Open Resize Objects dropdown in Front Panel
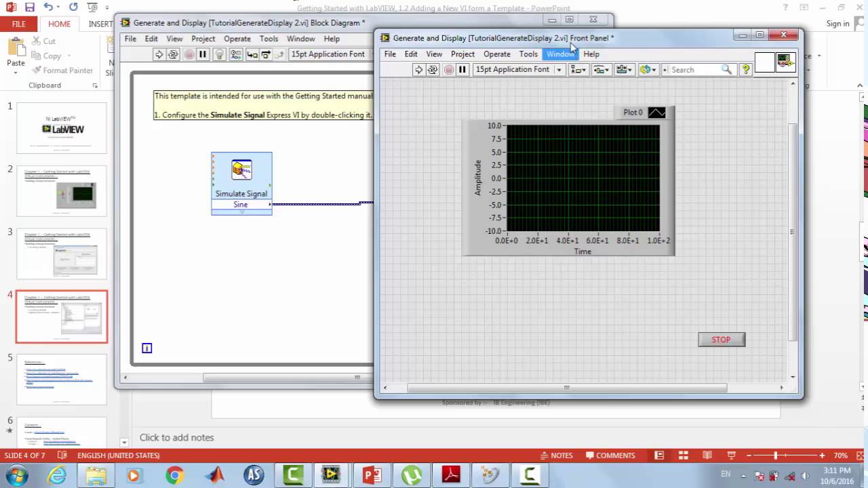The width and height of the screenshot is (868, 488). [624, 69]
